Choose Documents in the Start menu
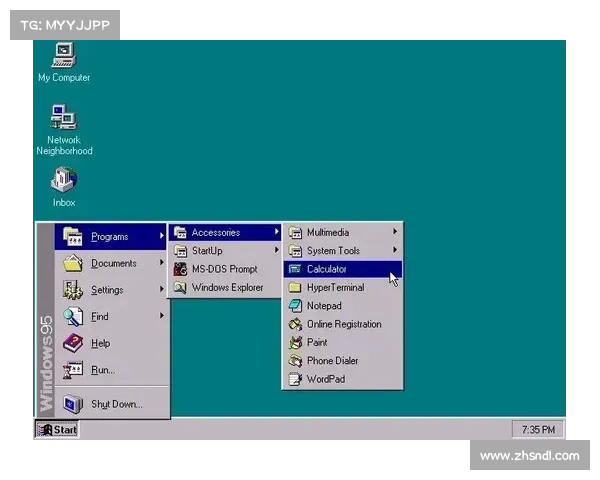This screenshot has height=480, width=600. pyautogui.click(x=111, y=263)
